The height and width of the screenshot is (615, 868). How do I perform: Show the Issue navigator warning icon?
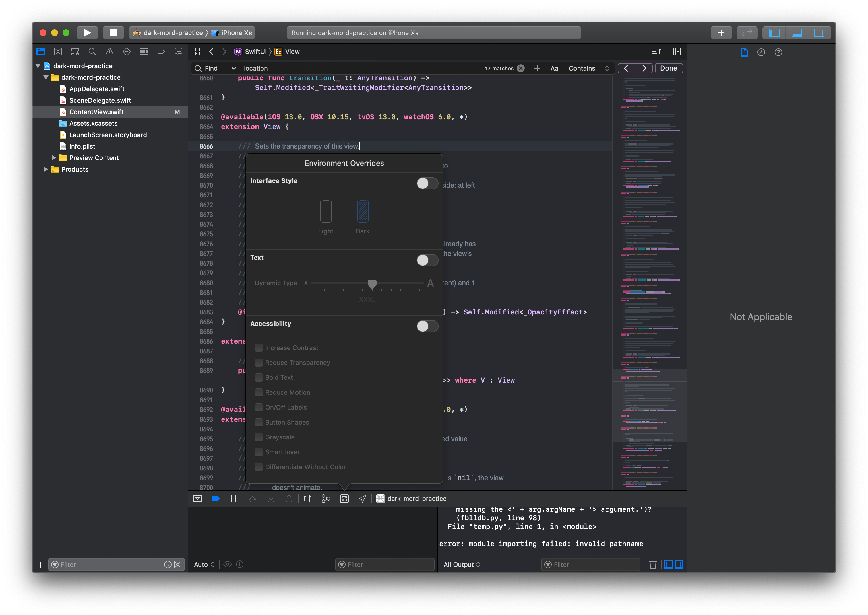coord(109,52)
